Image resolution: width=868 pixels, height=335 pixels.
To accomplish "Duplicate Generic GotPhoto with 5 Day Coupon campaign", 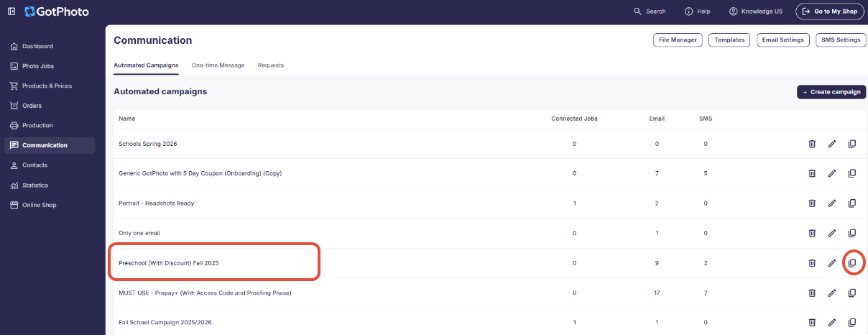I will point(852,173).
